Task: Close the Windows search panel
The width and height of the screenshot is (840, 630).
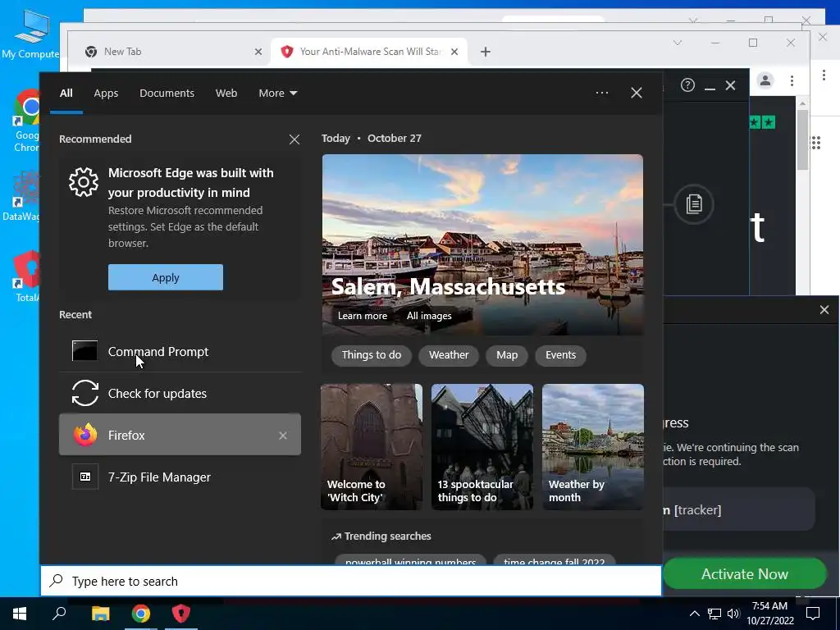Action: click(636, 93)
